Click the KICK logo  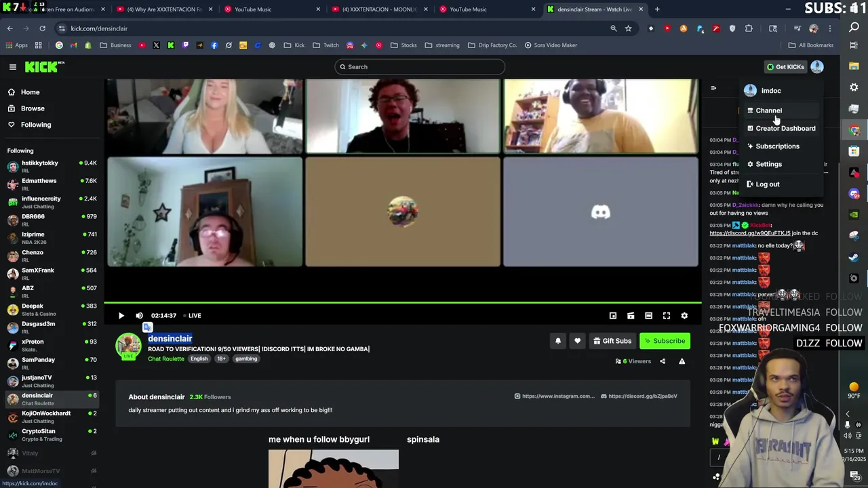[44, 66]
